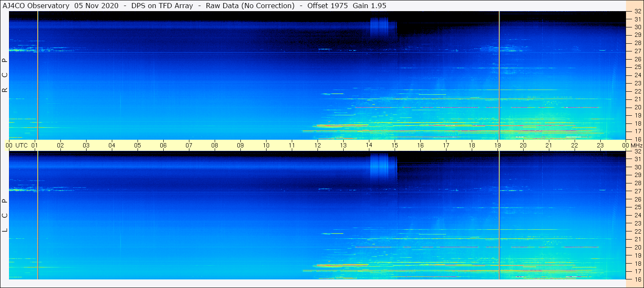Click hour label '18' on the UTC time axis
Viewport: 644px width, 288px height.
coord(472,145)
